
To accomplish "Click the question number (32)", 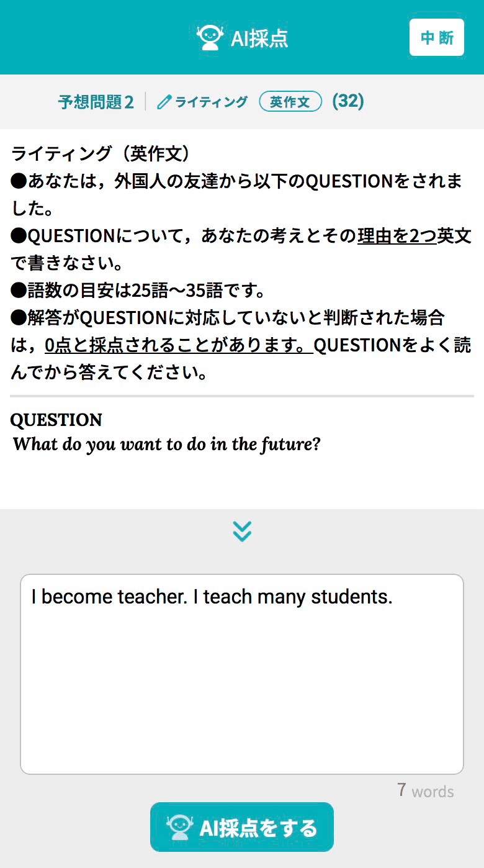I will pyautogui.click(x=348, y=101).
